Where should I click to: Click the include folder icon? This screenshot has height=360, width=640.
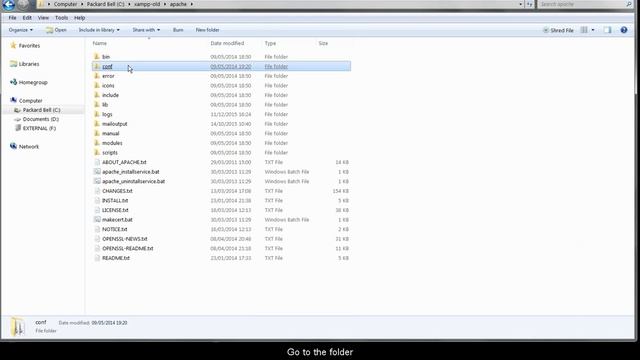click(x=97, y=95)
